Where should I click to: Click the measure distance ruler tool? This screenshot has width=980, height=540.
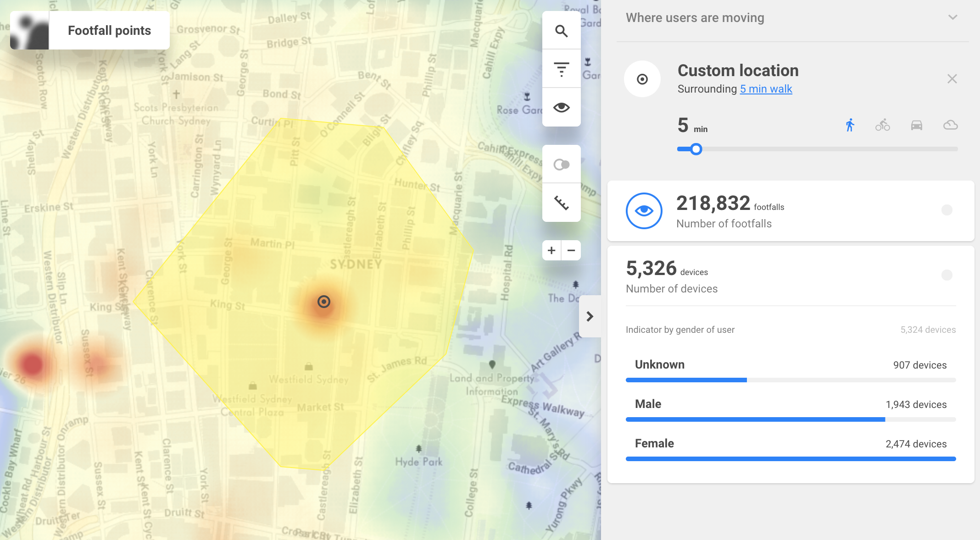[x=561, y=203]
